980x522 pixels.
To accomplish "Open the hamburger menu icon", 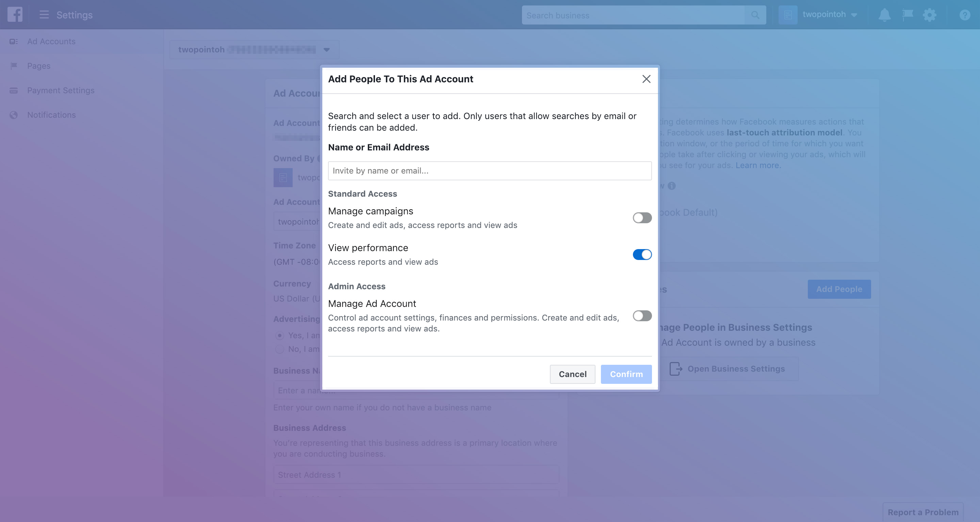I will pos(44,15).
